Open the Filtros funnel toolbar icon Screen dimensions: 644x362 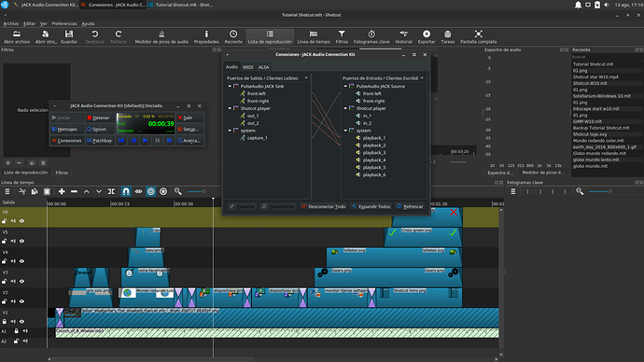pyautogui.click(x=342, y=36)
